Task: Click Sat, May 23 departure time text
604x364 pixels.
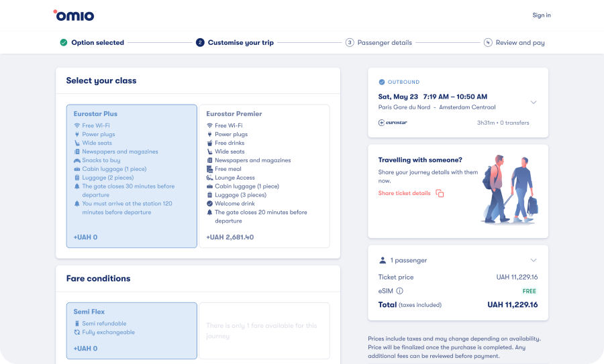Action: pyautogui.click(x=433, y=97)
